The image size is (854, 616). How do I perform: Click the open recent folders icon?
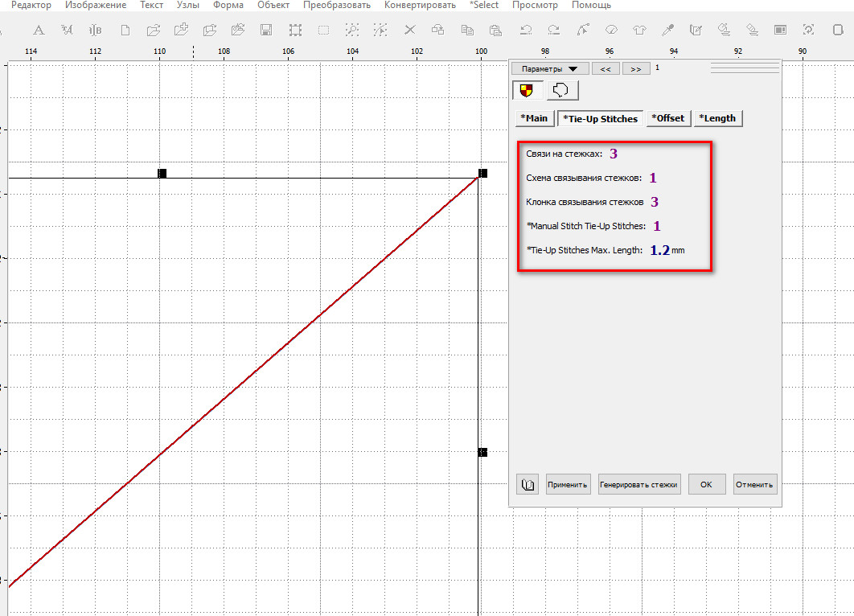coord(210,30)
